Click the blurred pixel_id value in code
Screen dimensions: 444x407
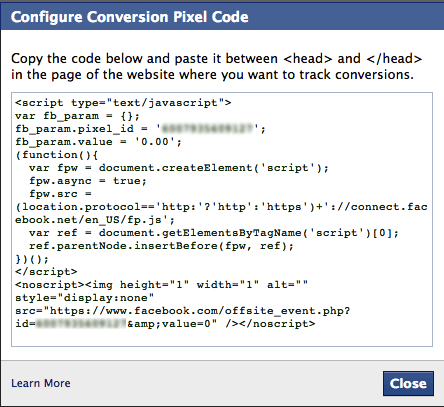(x=207, y=129)
